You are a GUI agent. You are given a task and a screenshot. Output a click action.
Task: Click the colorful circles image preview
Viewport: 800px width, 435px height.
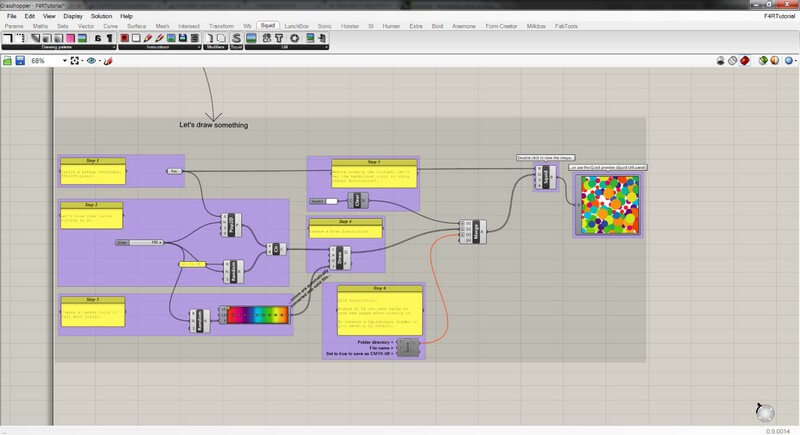click(608, 203)
